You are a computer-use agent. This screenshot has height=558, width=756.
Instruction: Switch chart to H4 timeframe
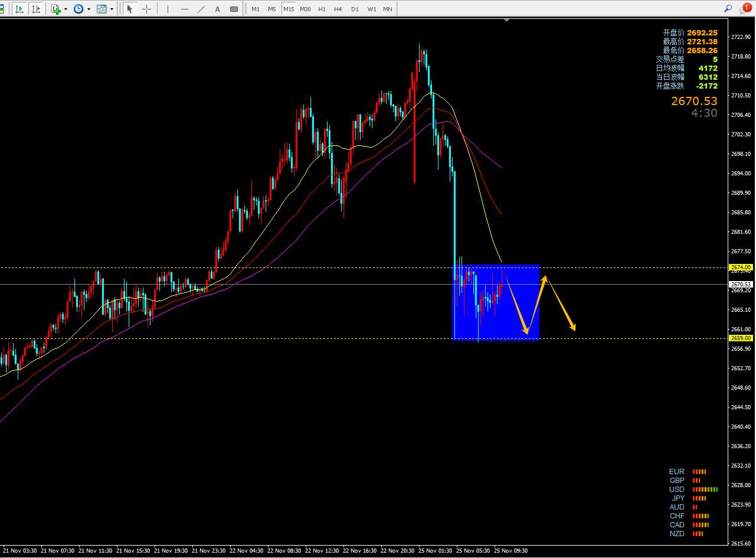pyautogui.click(x=338, y=9)
